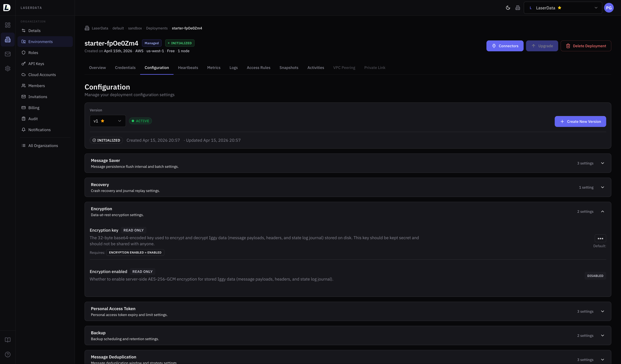
Task: Click the organization building icon in the top bar
Action: coord(518,8)
